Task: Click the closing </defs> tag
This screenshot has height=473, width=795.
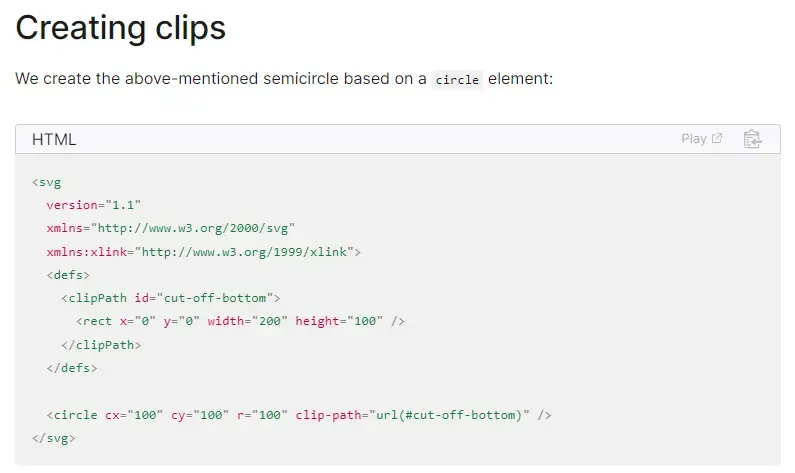Action: [x=72, y=368]
